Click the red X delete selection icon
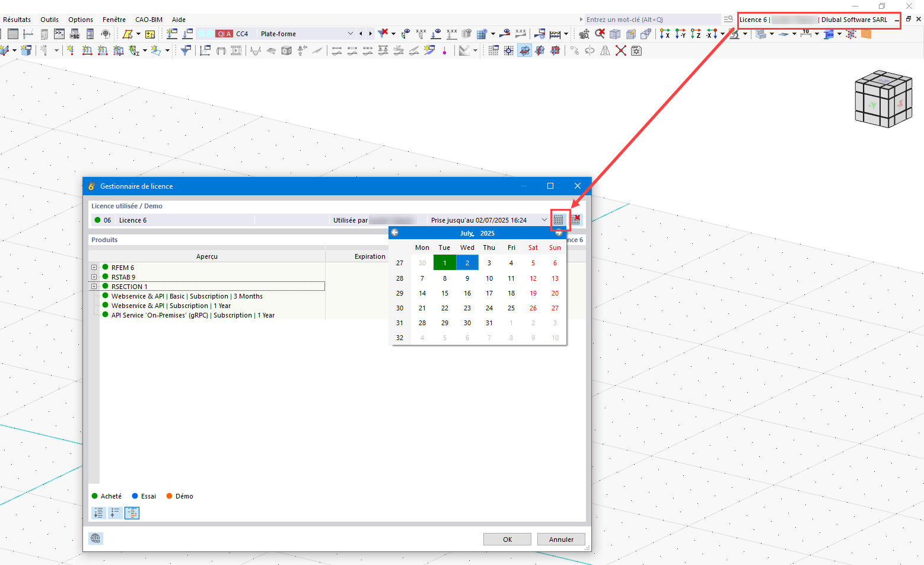924x565 pixels. point(621,50)
